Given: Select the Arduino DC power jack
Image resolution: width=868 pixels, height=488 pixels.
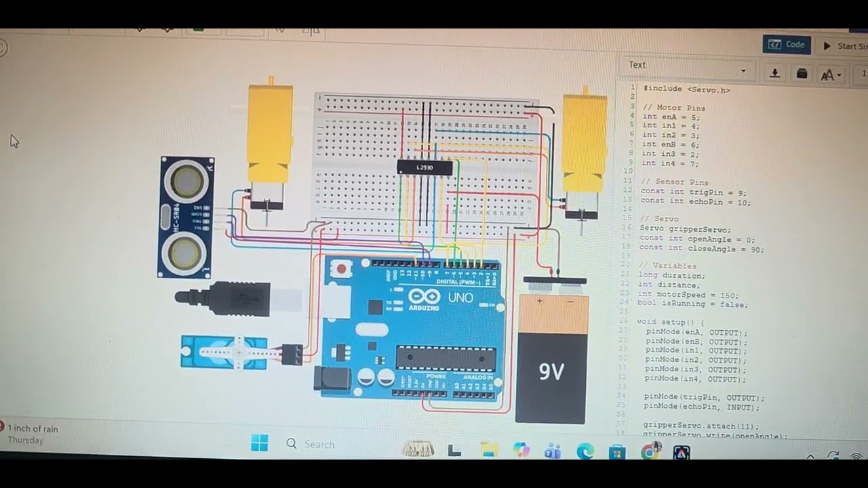Looking at the screenshot, I should [x=332, y=378].
